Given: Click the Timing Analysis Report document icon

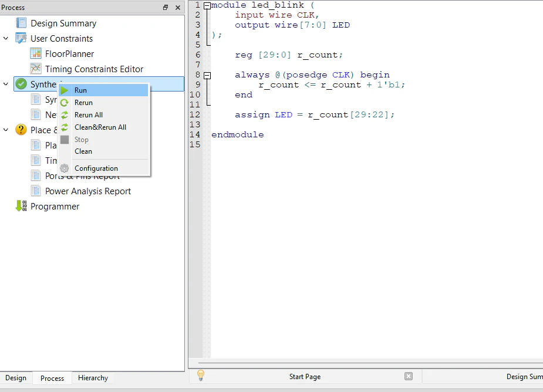Looking at the screenshot, I should click(36, 160).
